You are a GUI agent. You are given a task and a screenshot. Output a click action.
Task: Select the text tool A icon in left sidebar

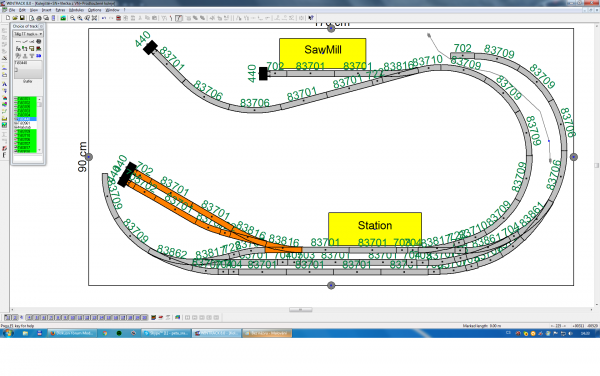pyautogui.click(x=5, y=84)
